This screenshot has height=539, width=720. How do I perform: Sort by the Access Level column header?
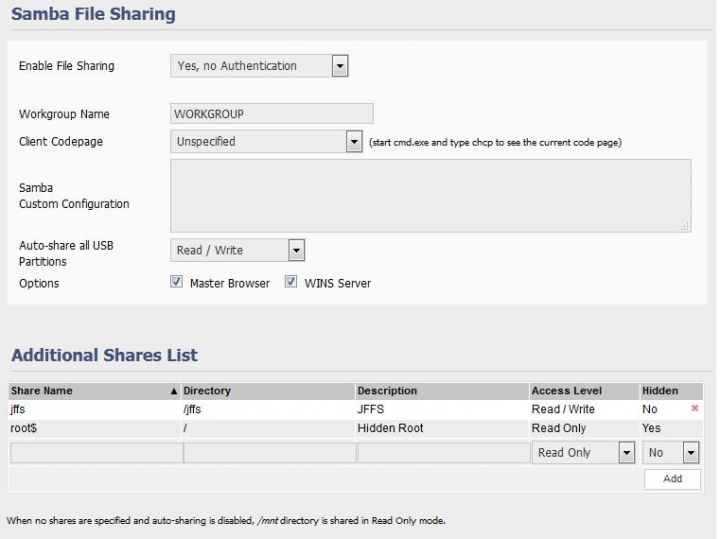click(x=585, y=391)
